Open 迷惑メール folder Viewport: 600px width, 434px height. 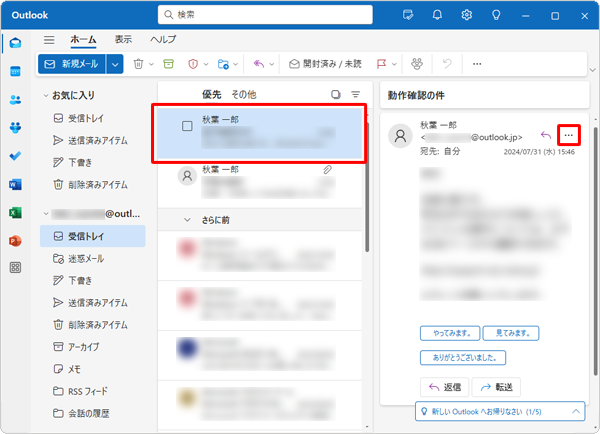click(x=93, y=259)
